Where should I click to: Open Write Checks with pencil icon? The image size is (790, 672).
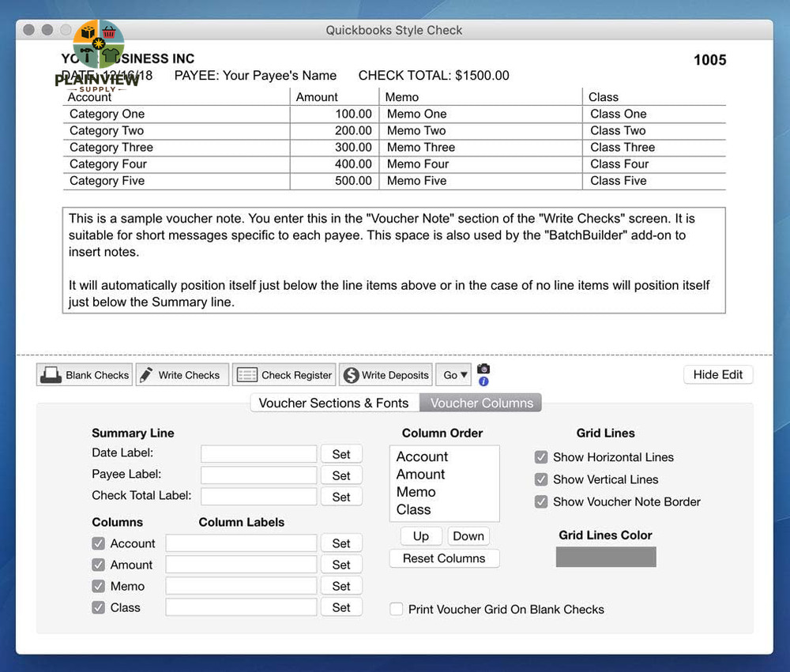point(182,375)
